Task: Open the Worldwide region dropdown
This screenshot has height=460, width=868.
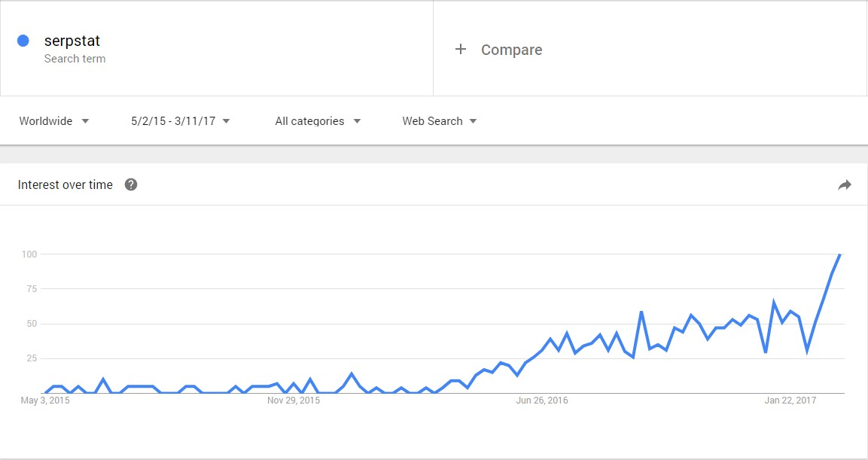Action: click(54, 121)
